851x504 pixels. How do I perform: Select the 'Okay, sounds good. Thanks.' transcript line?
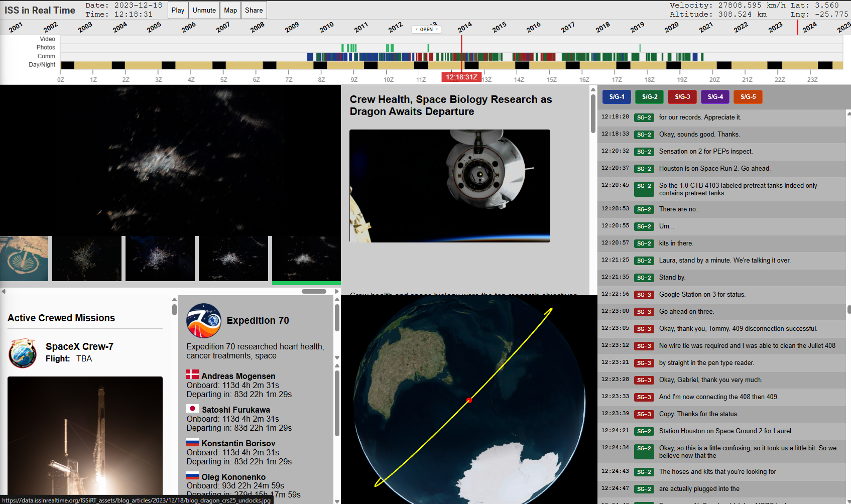click(699, 134)
